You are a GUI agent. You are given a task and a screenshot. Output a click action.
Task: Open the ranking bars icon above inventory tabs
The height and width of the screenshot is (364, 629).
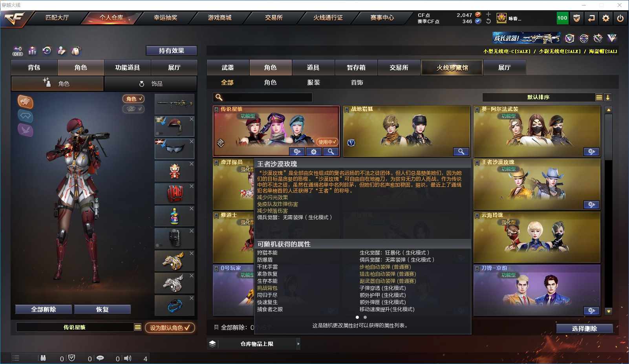33,51
